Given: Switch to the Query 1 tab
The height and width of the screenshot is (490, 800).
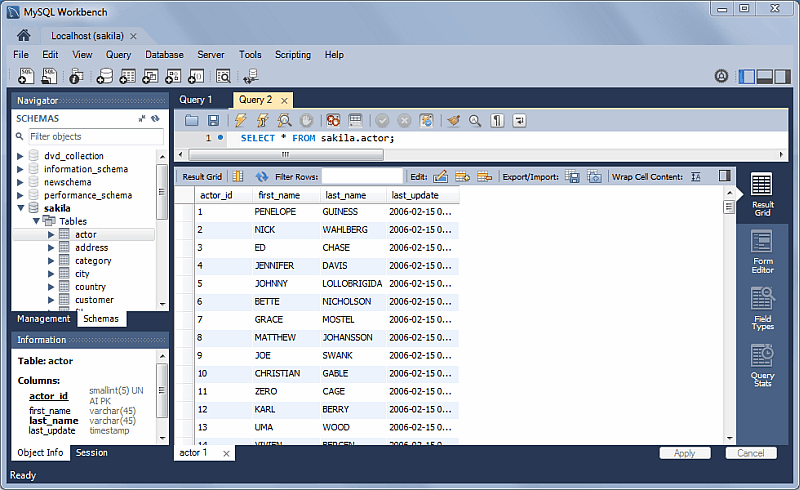Looking at the screenshot, I should [x=196, y=100].
